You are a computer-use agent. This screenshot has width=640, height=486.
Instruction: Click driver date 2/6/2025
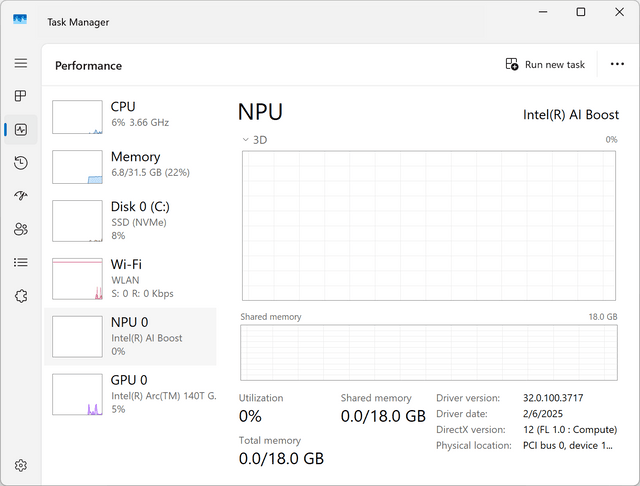tap(542, 414)
